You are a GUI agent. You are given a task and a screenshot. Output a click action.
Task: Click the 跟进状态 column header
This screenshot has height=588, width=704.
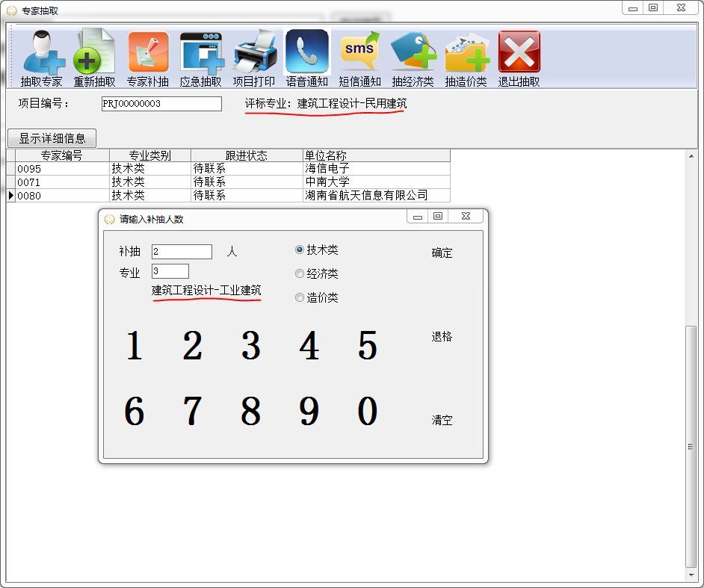(x=247, y=155)
